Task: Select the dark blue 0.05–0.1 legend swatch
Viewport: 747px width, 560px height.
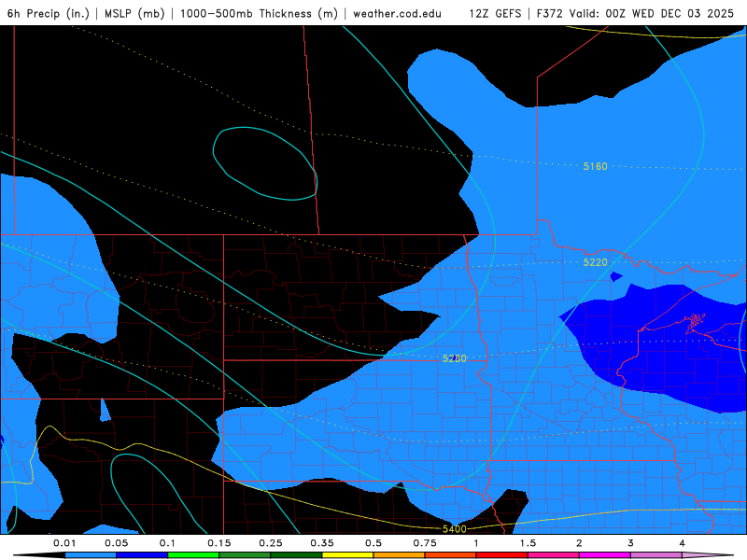Action: pos(142,555)
